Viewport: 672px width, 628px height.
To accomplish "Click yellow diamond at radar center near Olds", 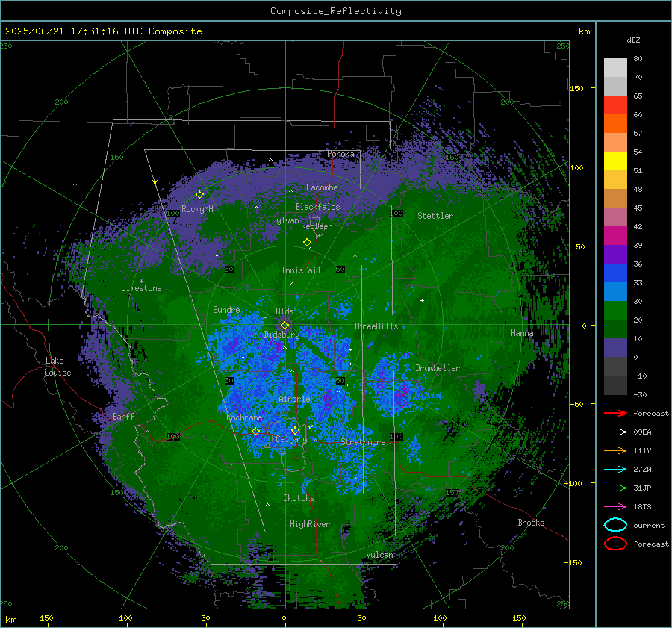I will click(284, 326).
